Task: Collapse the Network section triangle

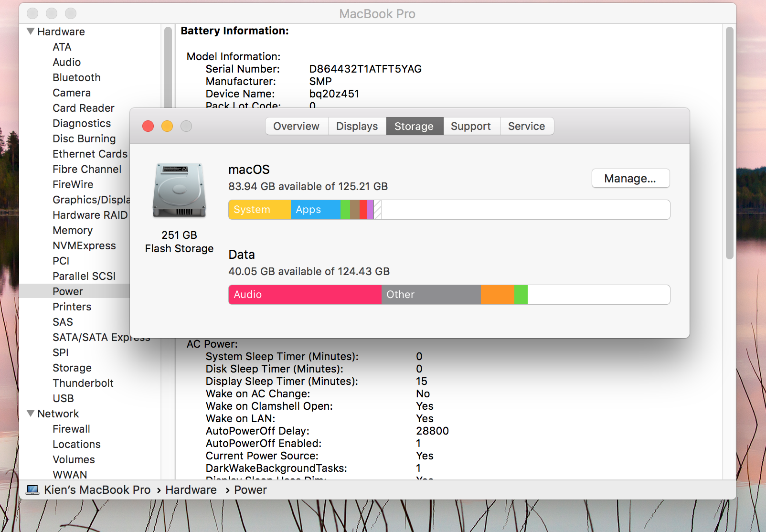Action: click(31, 414)
